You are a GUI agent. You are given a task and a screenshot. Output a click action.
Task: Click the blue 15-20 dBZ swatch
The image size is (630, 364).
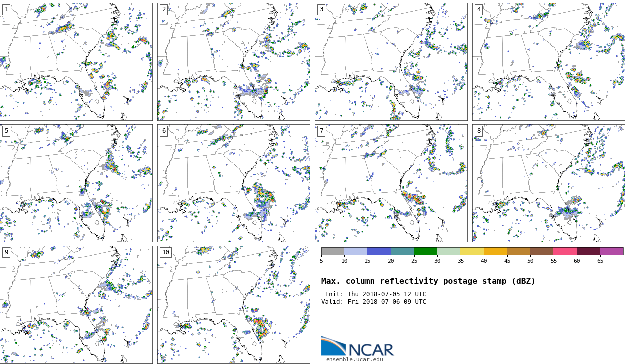click(379, 251)
